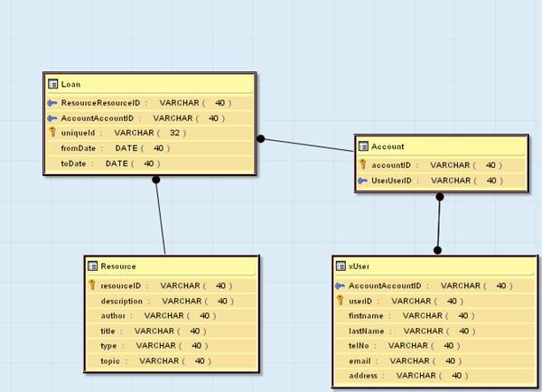Click the Resource table header icon
This screenshot has height=392, width=542.
[x=92, y=266]
